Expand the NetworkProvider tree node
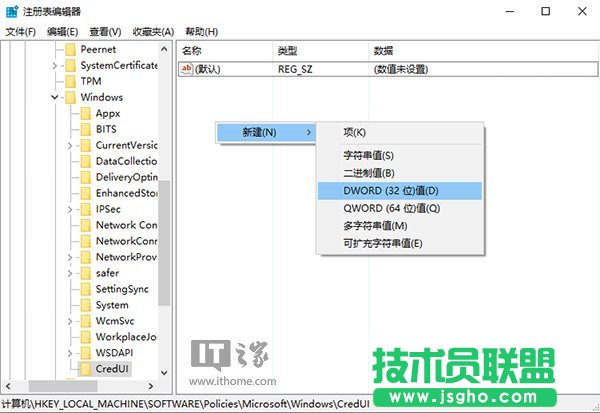Image resolution: width=600 pixels, height=413 pixels. click(70, 257)
